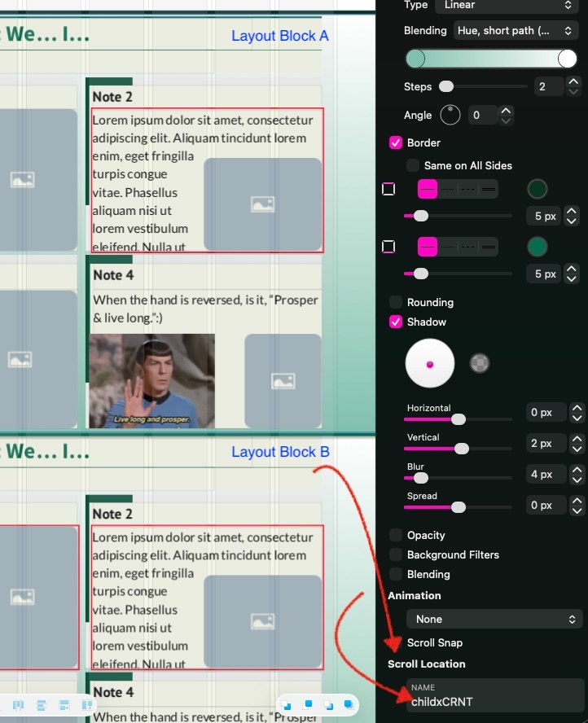Choose double-line style for the second border
This screenshot has height=723, width=588.
click(488, 247)
